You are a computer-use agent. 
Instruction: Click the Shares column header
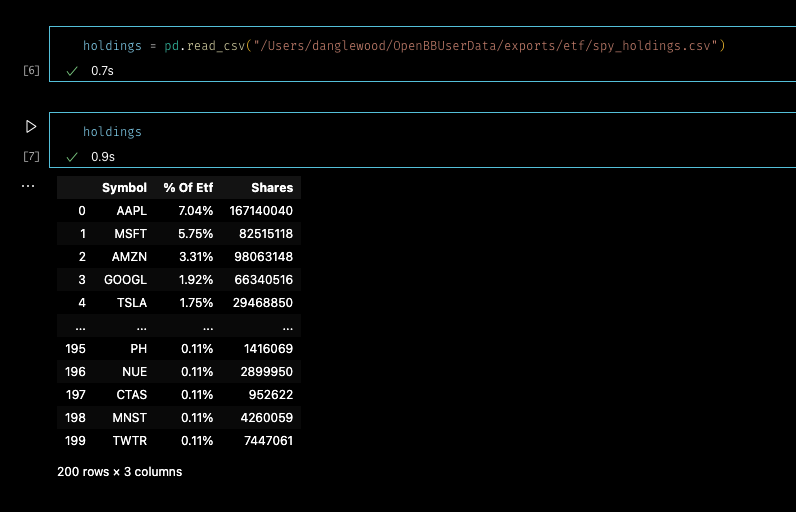coord(272,188)
